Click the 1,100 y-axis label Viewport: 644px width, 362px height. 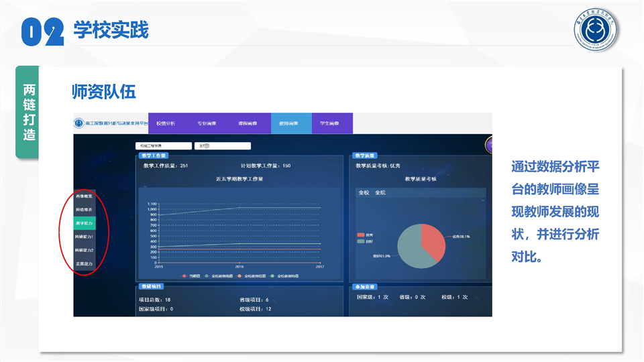pyautogui.click(x=152, y=204)
